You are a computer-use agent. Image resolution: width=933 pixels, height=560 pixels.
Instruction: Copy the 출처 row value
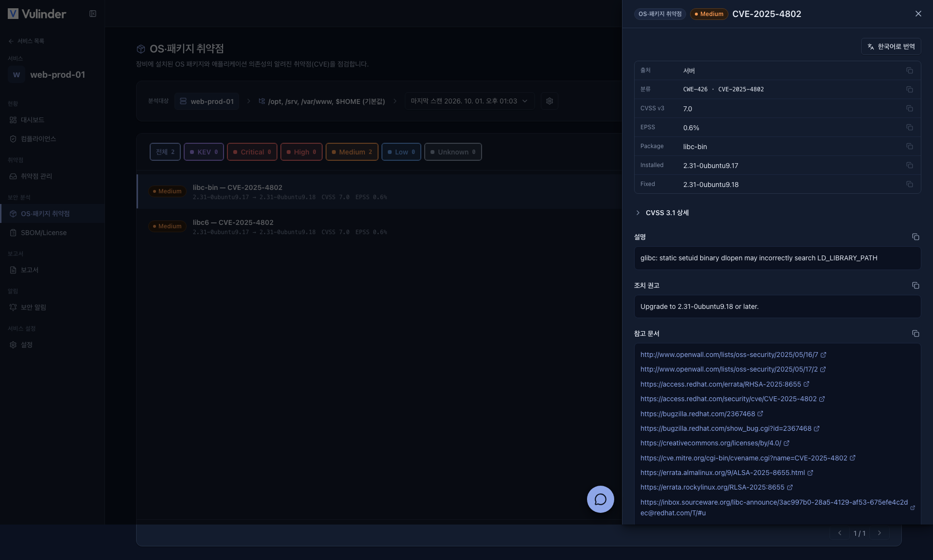click(909, 70)
